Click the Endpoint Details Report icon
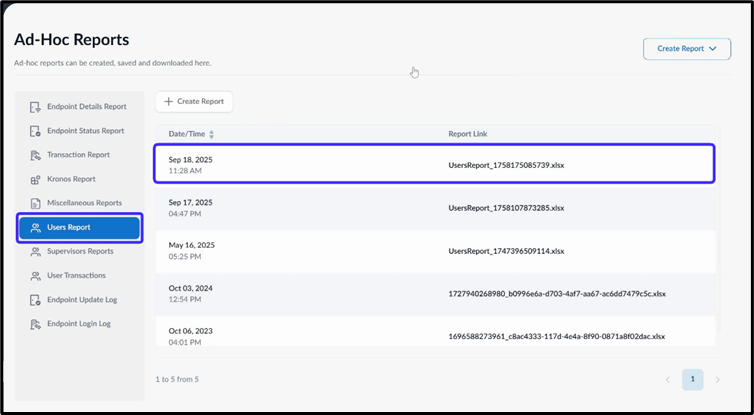The image size is (754, 415). click(x=35, y=107)
